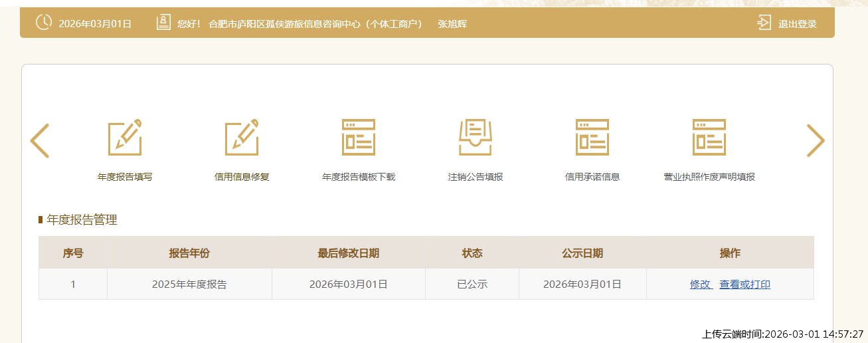868x343 pixels.
Task: Click 退出登录 to log out
Action: click(x=798, y=24)
